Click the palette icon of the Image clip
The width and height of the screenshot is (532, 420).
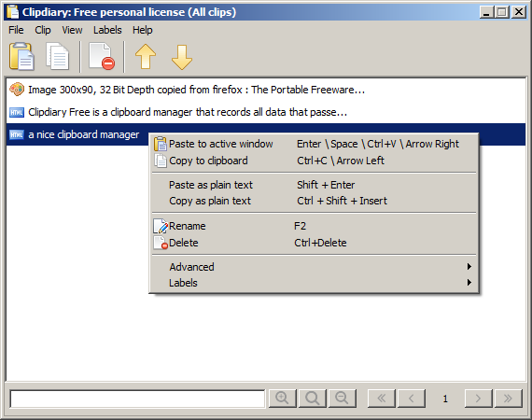tap(17, 90)
